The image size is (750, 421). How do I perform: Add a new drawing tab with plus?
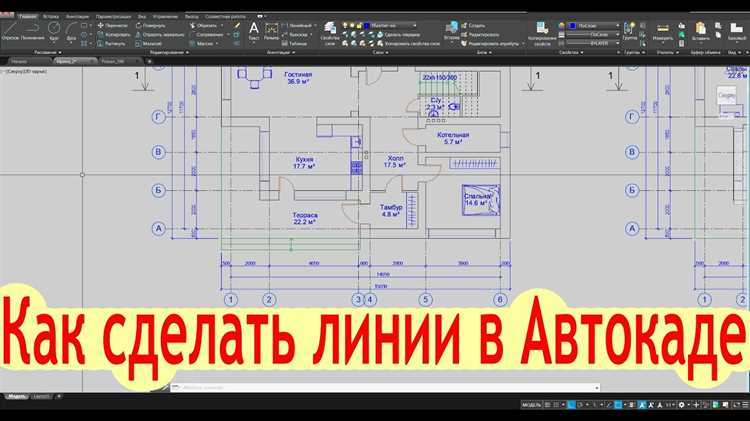(149, 61)
